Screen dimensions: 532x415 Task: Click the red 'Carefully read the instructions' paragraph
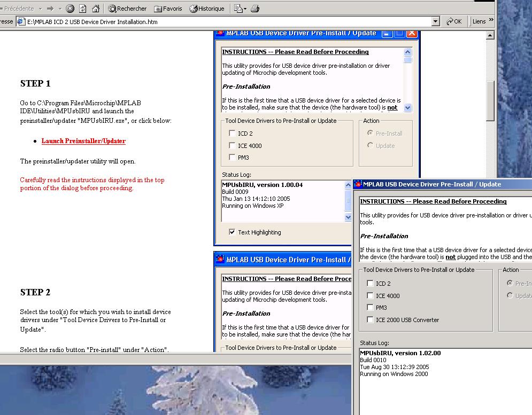[x=92, y=184]
